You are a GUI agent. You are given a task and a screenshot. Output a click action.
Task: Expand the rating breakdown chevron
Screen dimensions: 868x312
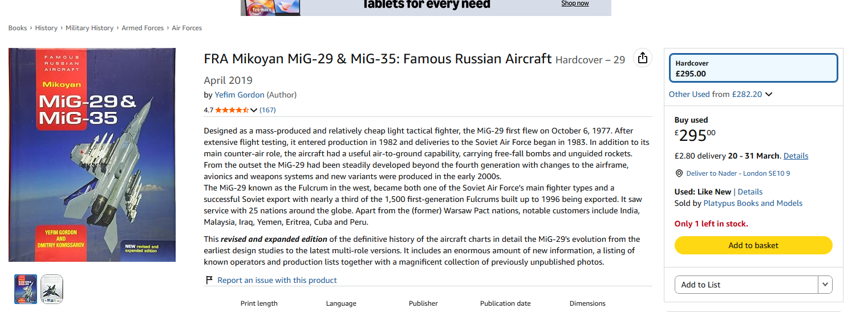pyautogui.click(x=254, y=110)
